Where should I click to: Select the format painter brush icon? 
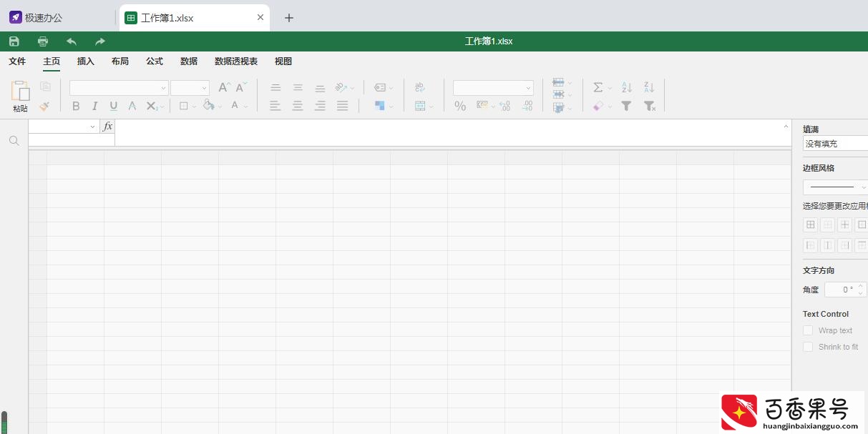coord(45,106)
